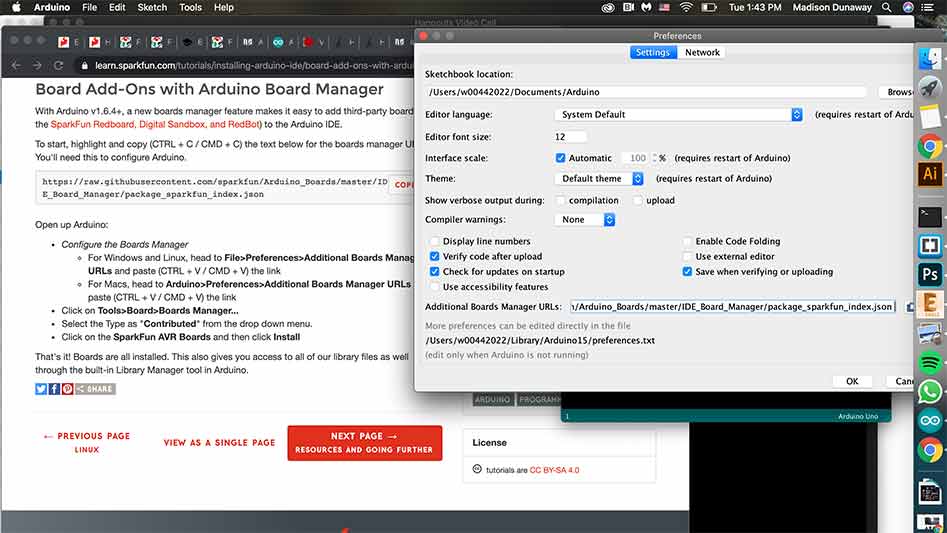Open Terminal from the dock
The height and width of the screenshot is (533, 947).
[x=929, y=217]
